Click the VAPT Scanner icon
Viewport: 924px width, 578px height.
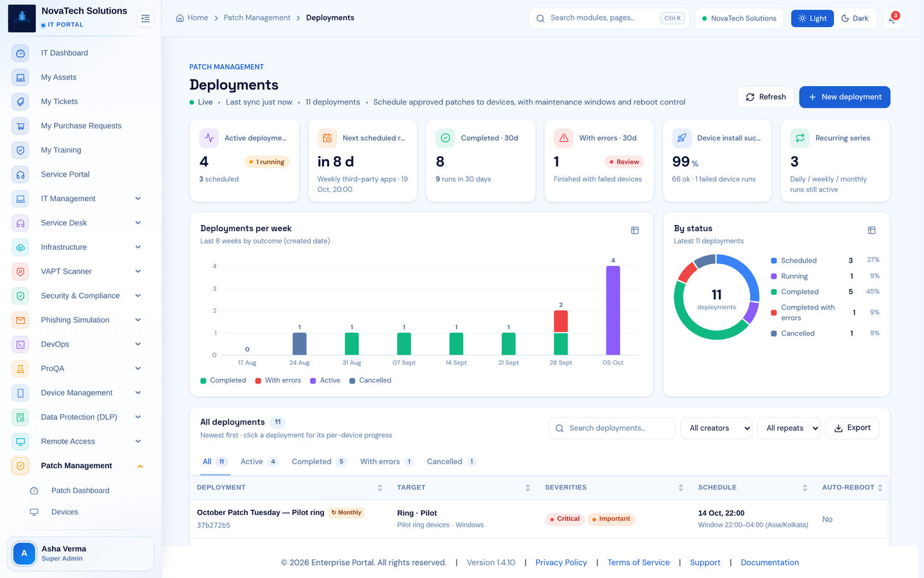coord(21,272)
